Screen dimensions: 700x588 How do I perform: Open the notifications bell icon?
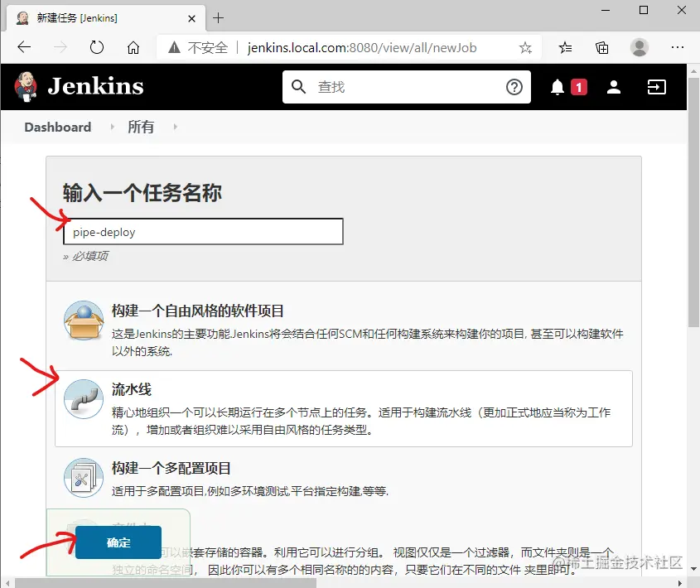click(558, 87)
